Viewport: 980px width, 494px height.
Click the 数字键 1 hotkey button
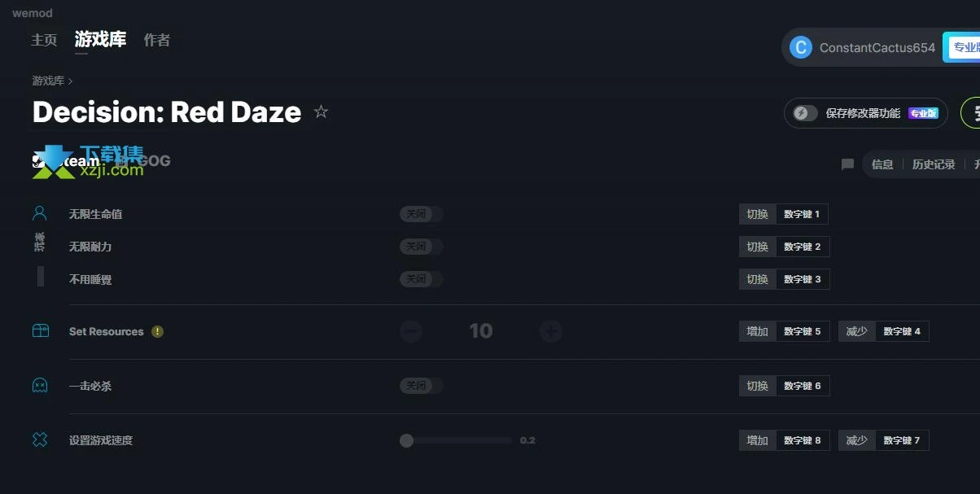802,214
